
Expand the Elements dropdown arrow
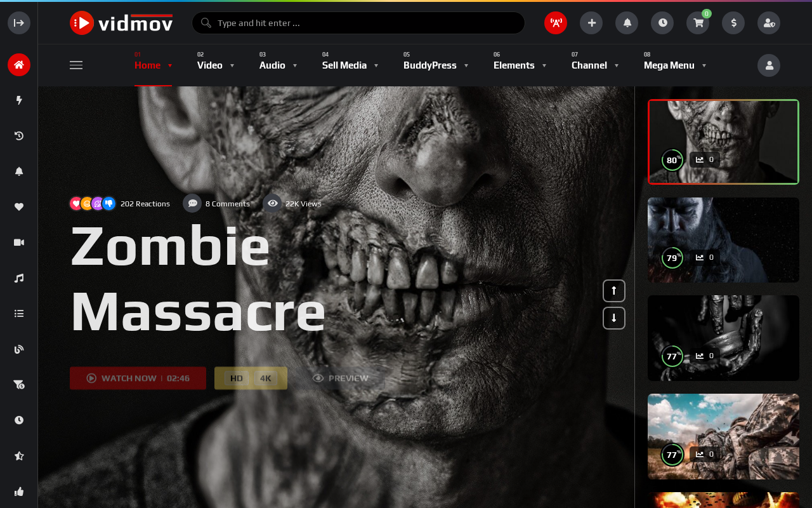tap(544, 65)
